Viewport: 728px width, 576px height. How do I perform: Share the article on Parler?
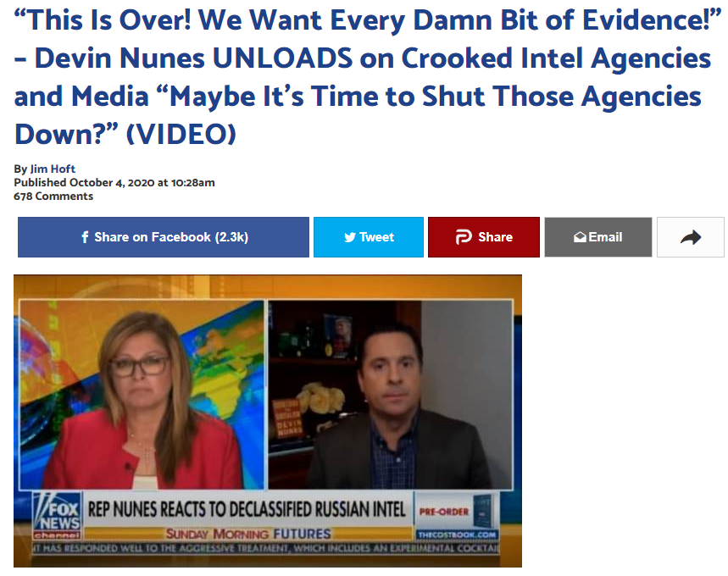[x=484, y=237]
